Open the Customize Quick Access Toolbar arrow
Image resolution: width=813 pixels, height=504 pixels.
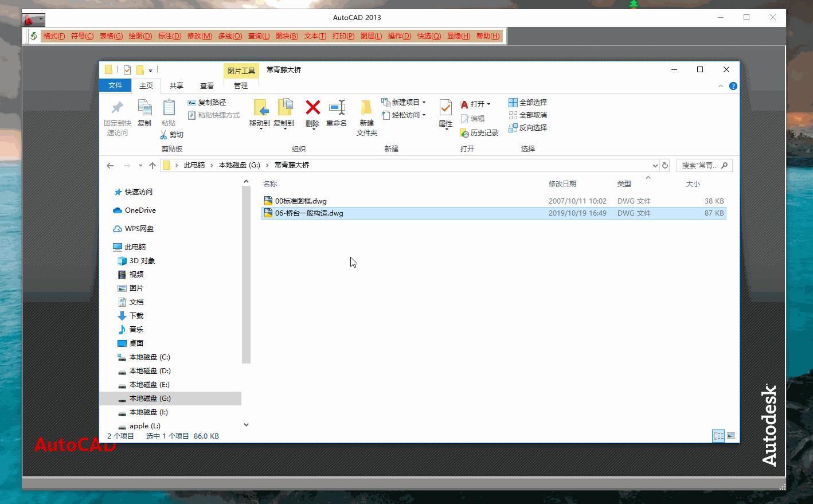(151, 71)
